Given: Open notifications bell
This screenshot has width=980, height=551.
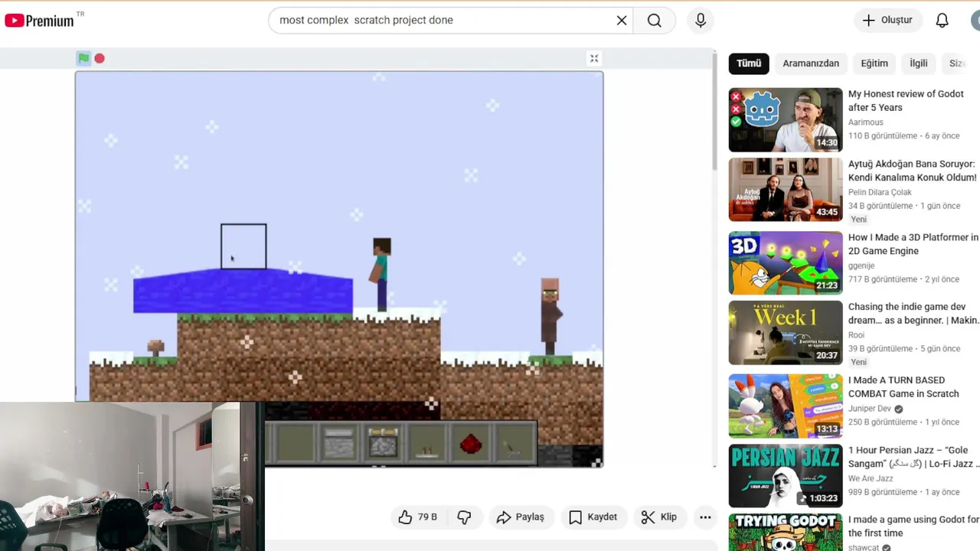Looking at the screenshot, I should (x=942, y=21).
